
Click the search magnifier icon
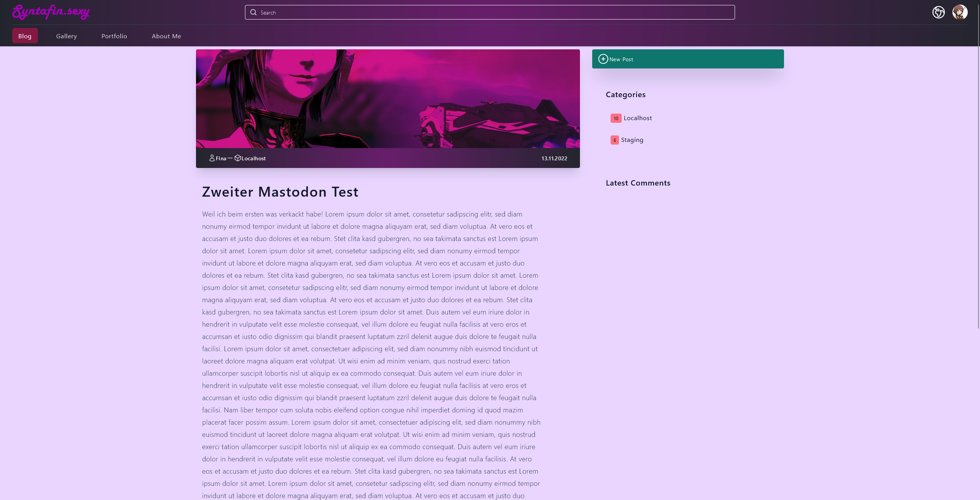click(253, 12)
